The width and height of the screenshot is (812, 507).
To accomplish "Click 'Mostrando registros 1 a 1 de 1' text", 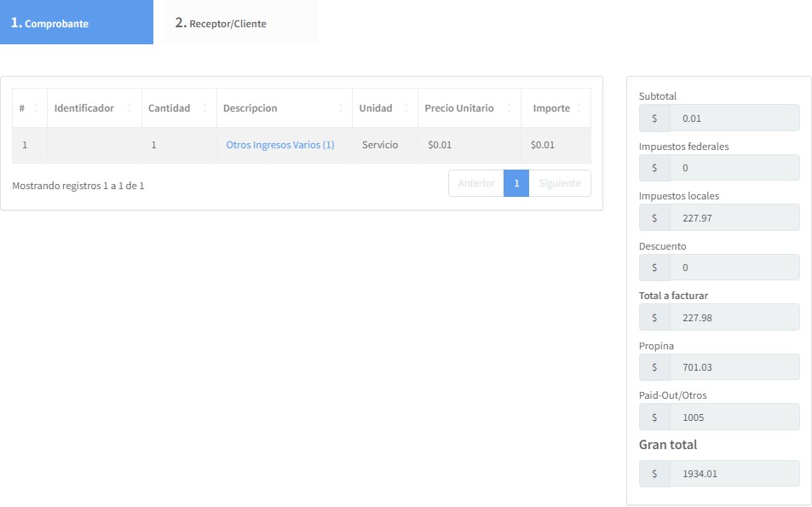I will [78, 186].
